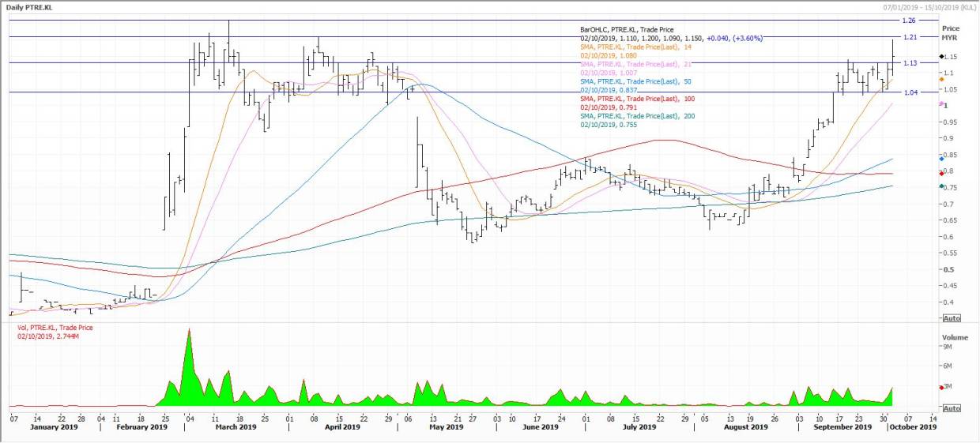980x443 pixels.
Task: Click the black last-price diamond marker on price axis
Action: click(941, 57)
